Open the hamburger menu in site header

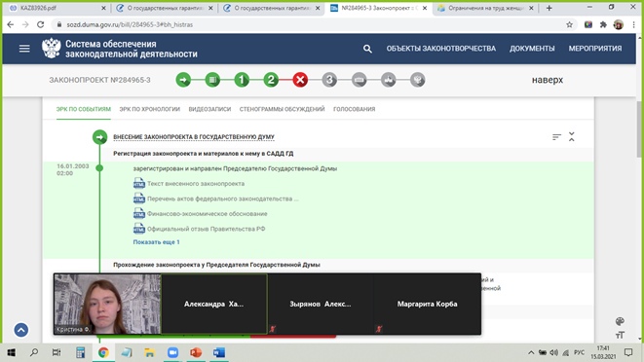(x=24, y=49)
